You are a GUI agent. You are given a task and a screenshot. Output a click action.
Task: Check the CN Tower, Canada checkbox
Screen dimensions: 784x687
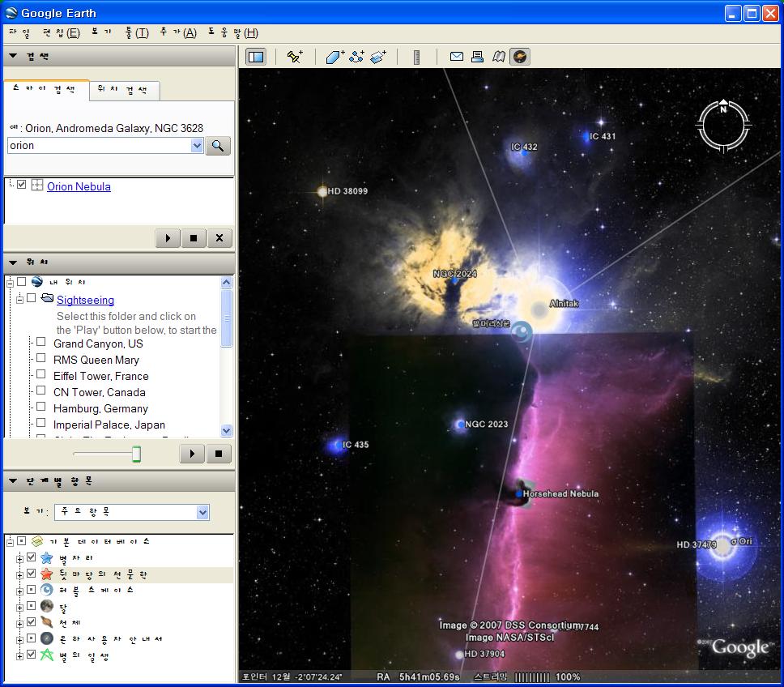tap(41, 390)
